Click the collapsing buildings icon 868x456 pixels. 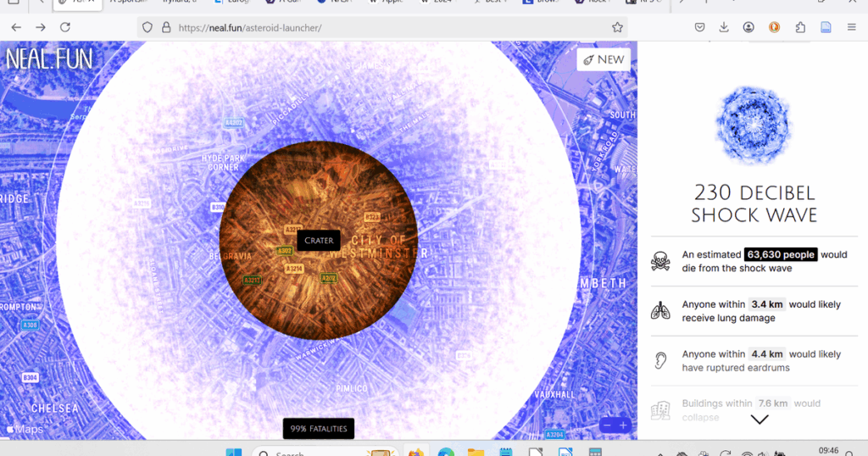pos(660,410)
